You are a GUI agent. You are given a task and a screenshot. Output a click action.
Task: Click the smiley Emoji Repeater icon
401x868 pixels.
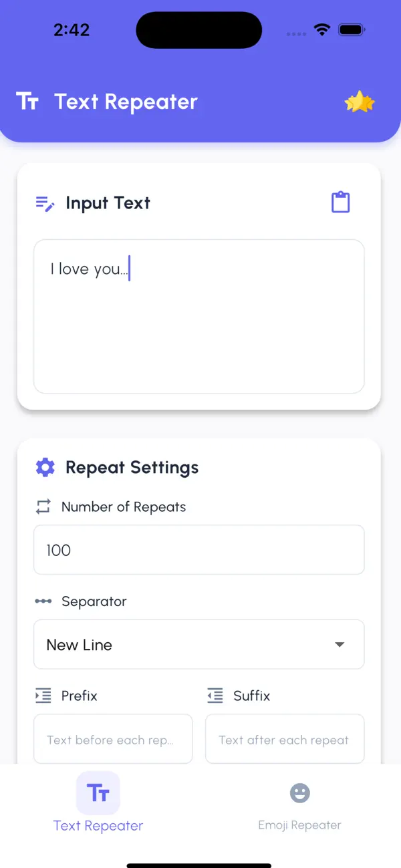coord(299,792)
